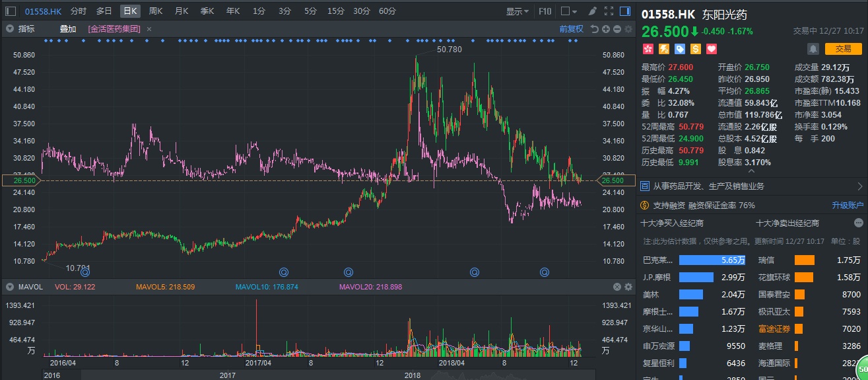Toggle the left sidebar panel icon
The width and height of the screenshot is (868, 380).
click(10, 11)
